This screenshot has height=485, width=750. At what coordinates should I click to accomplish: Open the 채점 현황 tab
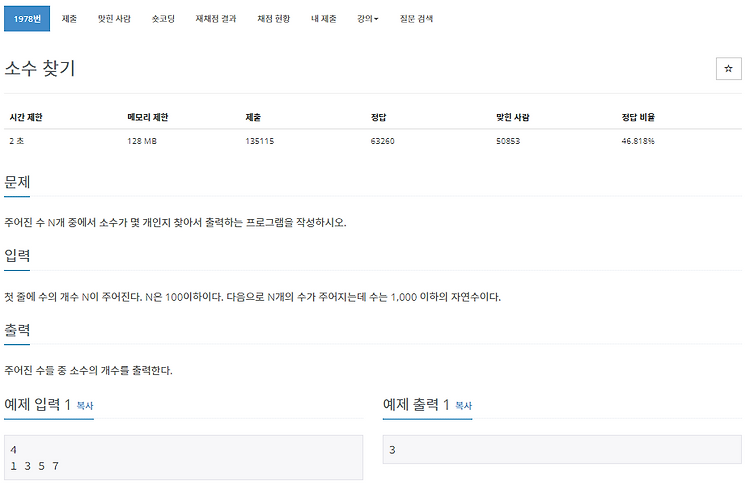pyautogui.click(x=274, y=19)
